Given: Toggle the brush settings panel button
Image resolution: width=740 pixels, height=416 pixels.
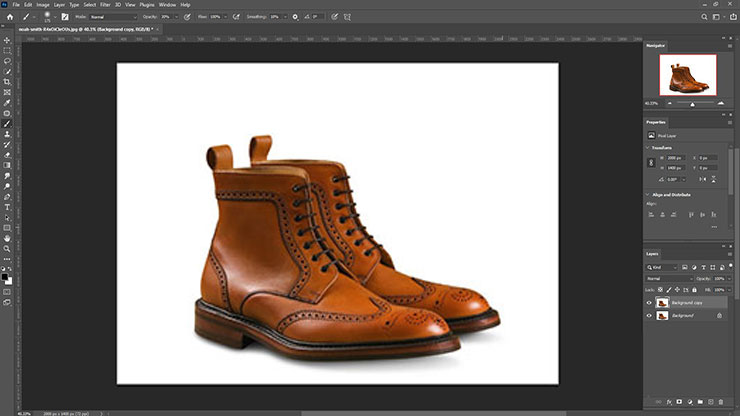Looking at the screenshot, I should 66,17.
